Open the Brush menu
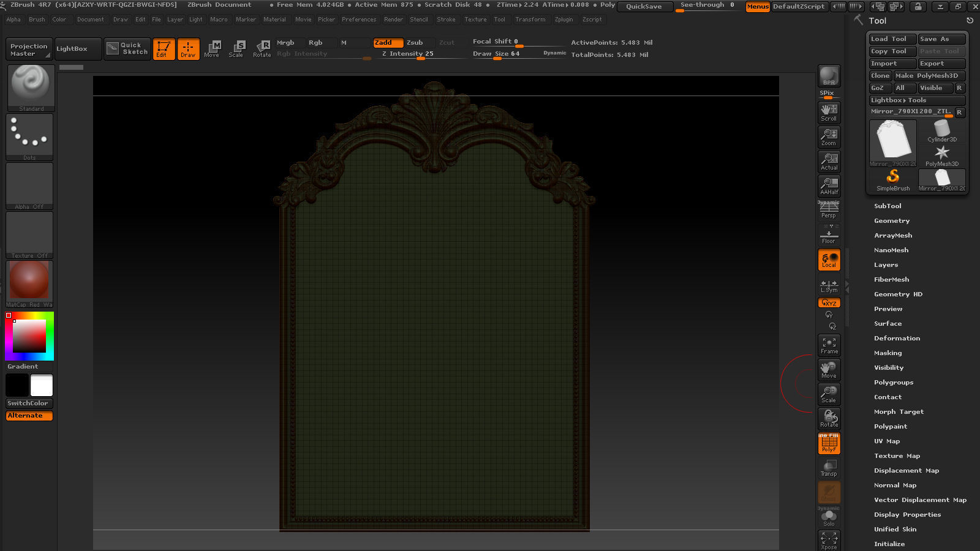This screenshot has width=980, height=551. click(37, 20)
